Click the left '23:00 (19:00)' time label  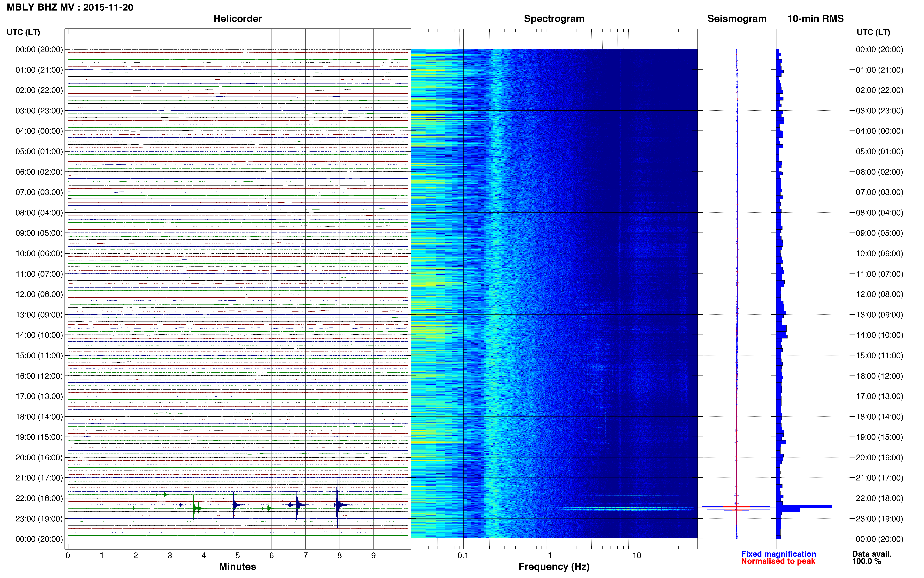pyautogui.click(x=39, y=519)
